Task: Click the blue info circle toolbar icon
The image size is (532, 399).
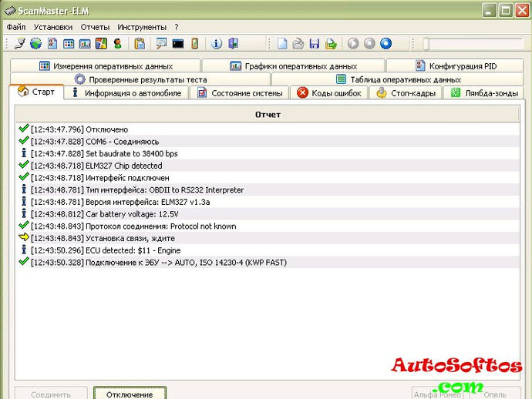Action: 217,44
